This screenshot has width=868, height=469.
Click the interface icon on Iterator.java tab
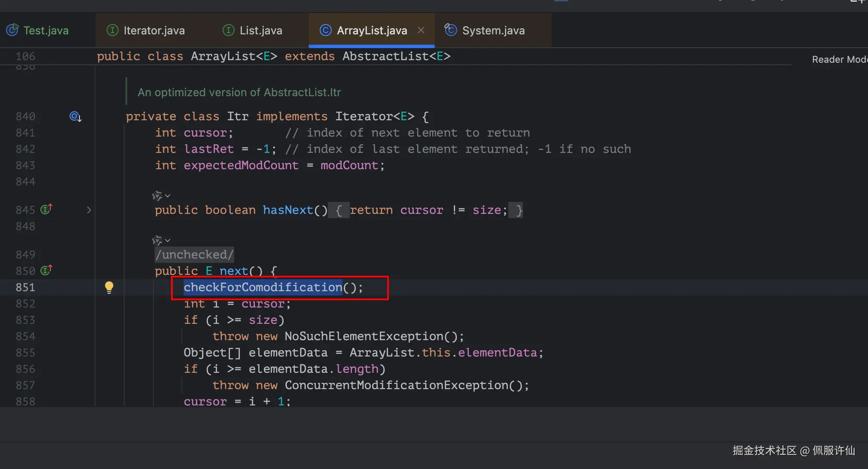coord(112,30)
